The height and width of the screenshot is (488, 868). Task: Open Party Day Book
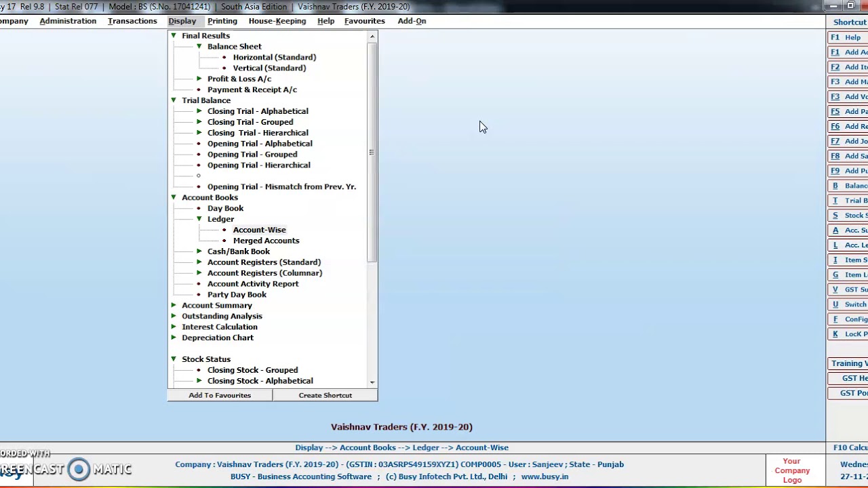(237, 295)
